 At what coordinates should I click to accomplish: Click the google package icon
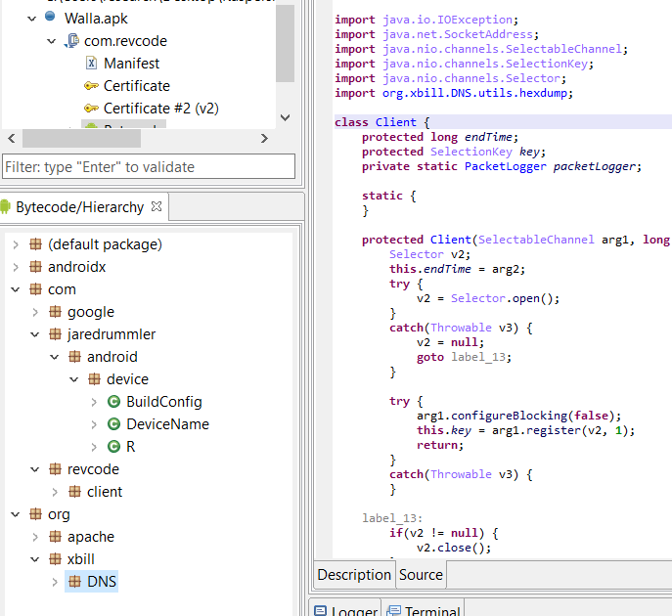[x=56, y=312]
